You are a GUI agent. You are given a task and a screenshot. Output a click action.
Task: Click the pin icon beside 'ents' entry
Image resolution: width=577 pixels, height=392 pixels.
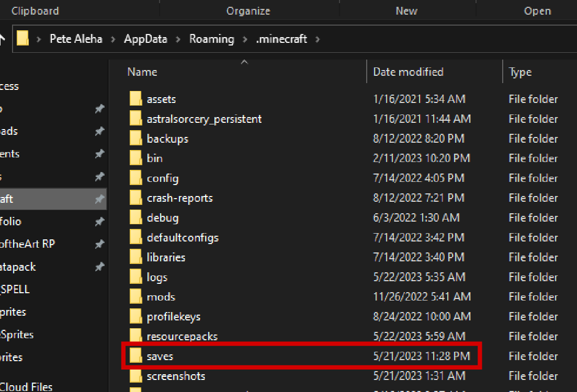coord(100,154)
